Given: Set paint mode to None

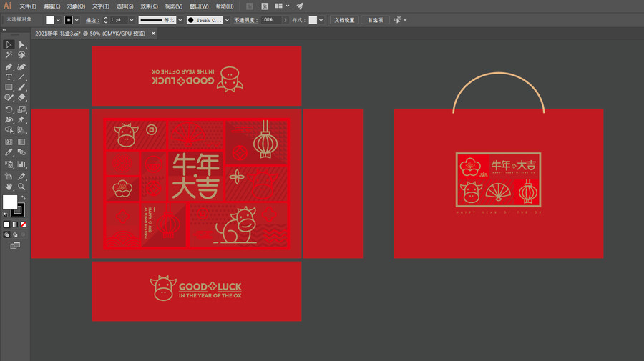Looking at the screenshot, I should pyautogui.click(x=24, y=224).
